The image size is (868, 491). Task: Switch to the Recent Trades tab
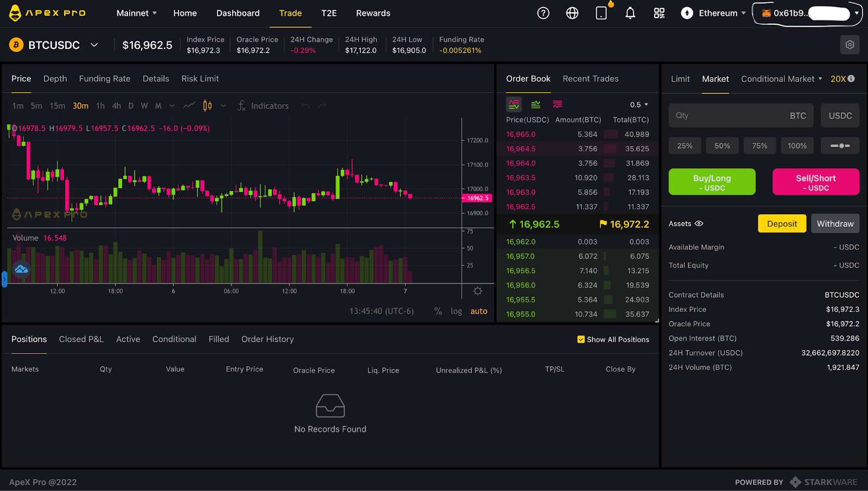coord(591,79)
